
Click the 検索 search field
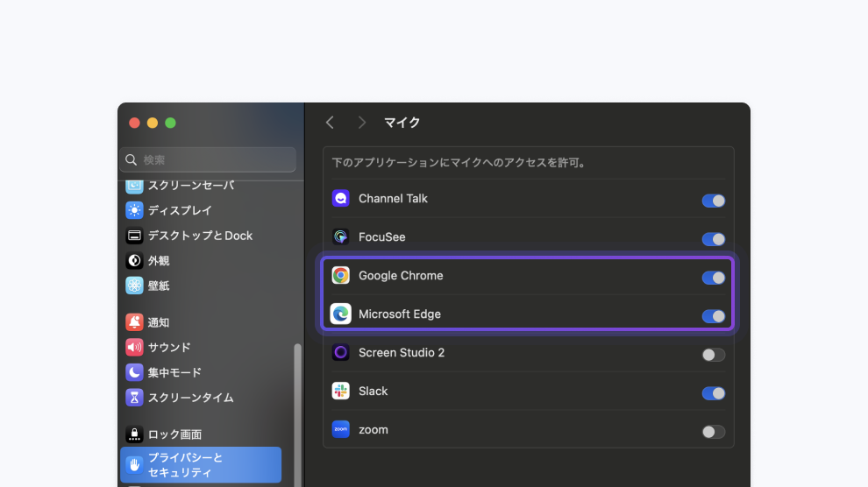tap(208, 159)
